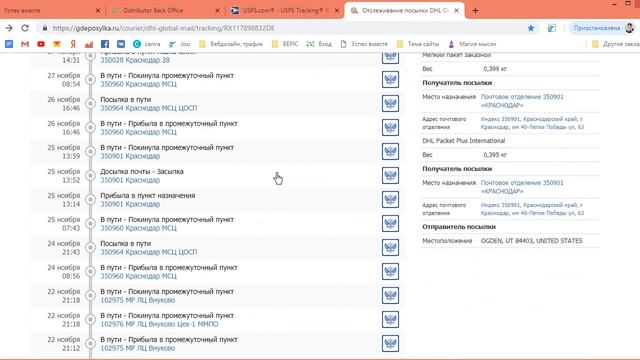Open the canva bookmark

[147, 44]
